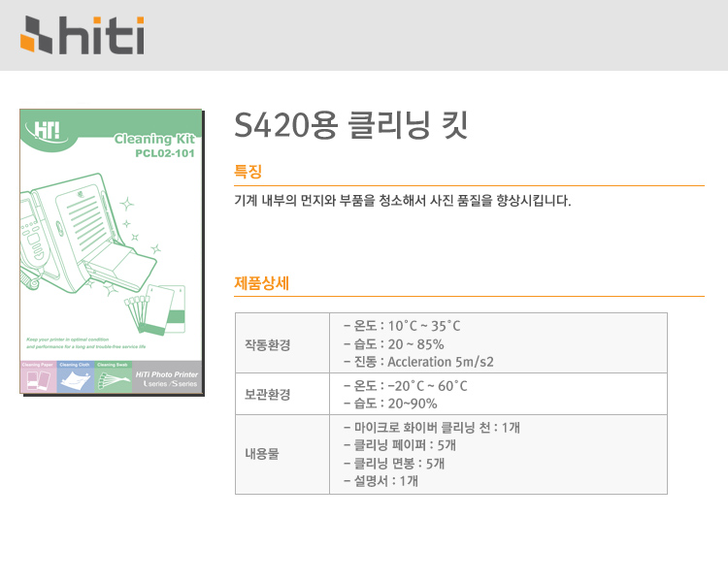Click the white HiTi logo on package
This screenshot has width=728, height=582.
coord(47,131)
